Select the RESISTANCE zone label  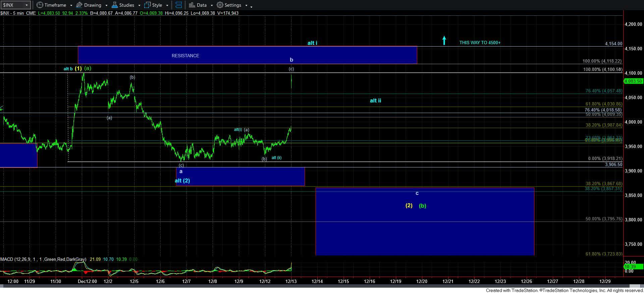pos(185,56)
